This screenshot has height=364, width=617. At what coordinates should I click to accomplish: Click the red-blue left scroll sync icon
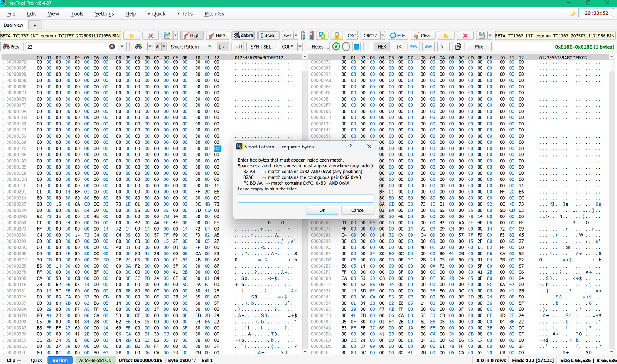click(303, 35)
